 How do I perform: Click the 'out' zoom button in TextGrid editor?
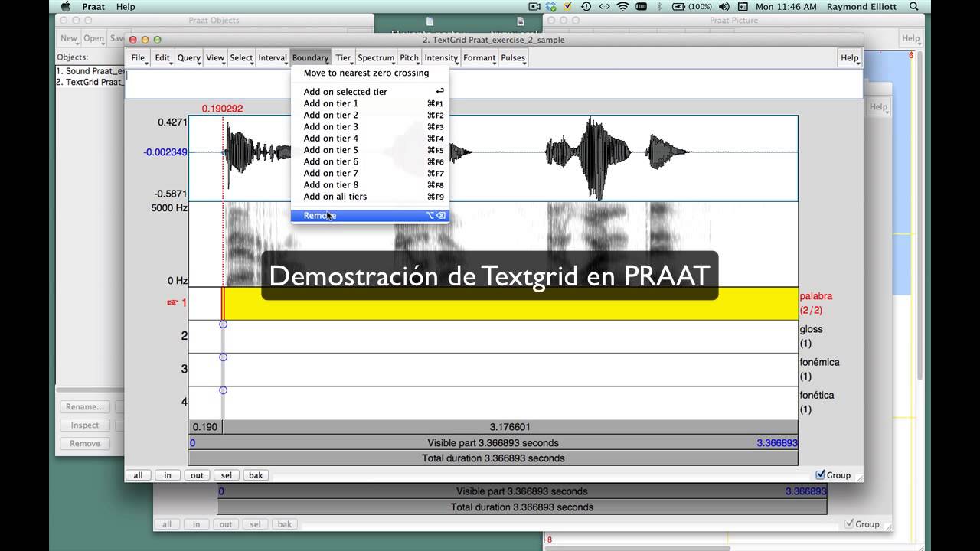(x=197, y=475)
